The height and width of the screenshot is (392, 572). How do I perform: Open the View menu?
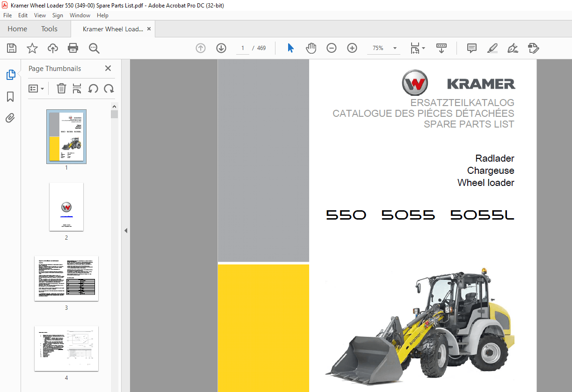(40, 15)
